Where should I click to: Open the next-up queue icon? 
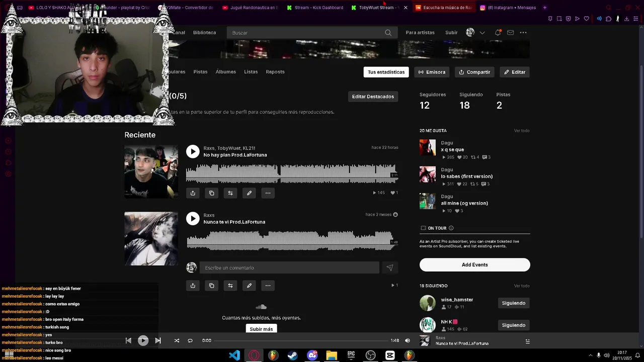click(x=527, y=341)
